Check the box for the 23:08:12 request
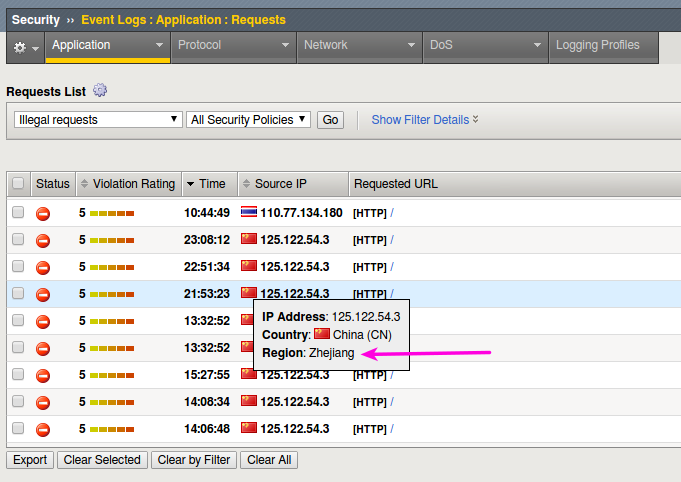Viewport: 681px width, 482px height. (18, 239)
